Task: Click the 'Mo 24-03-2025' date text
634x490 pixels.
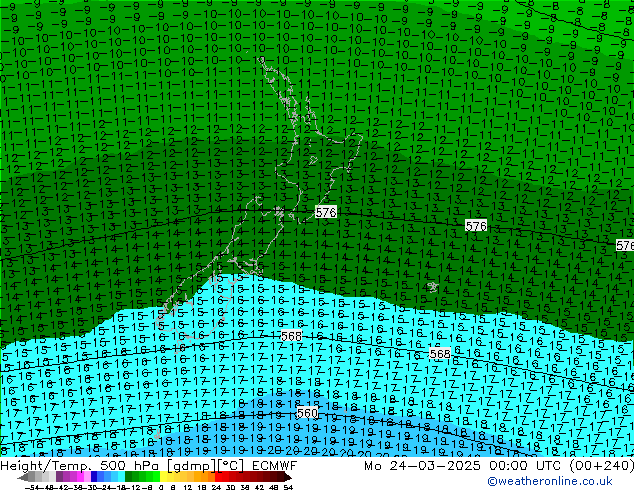Action: [x=422, y=466]
